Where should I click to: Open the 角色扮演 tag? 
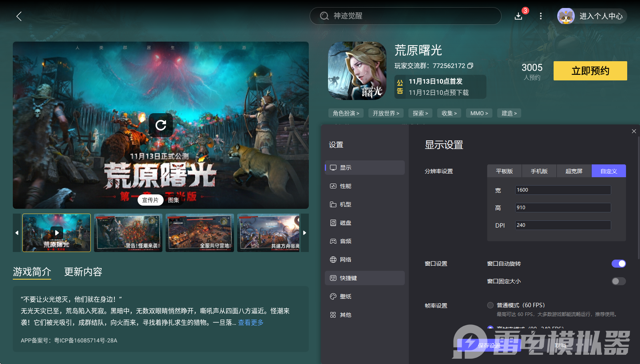point(346,113)
